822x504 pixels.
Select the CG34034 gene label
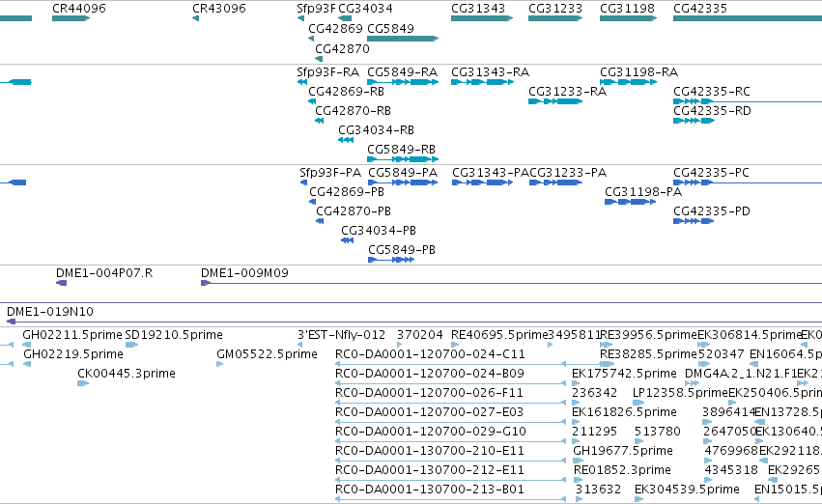[x=365, y=9]
